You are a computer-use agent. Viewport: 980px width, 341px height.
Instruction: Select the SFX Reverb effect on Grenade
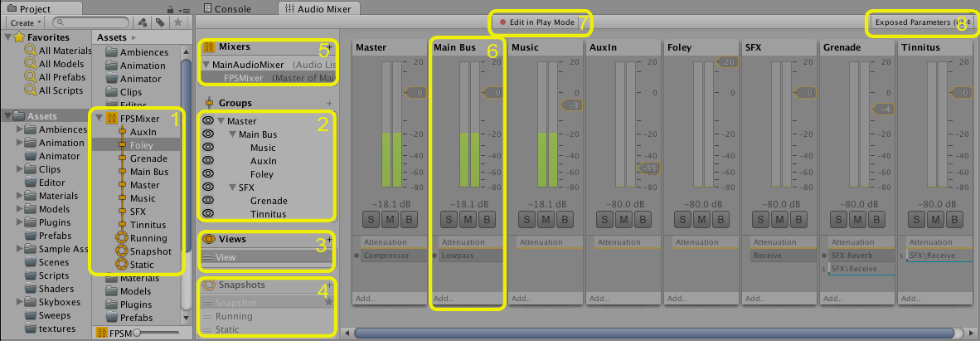(x=861, y=256)
